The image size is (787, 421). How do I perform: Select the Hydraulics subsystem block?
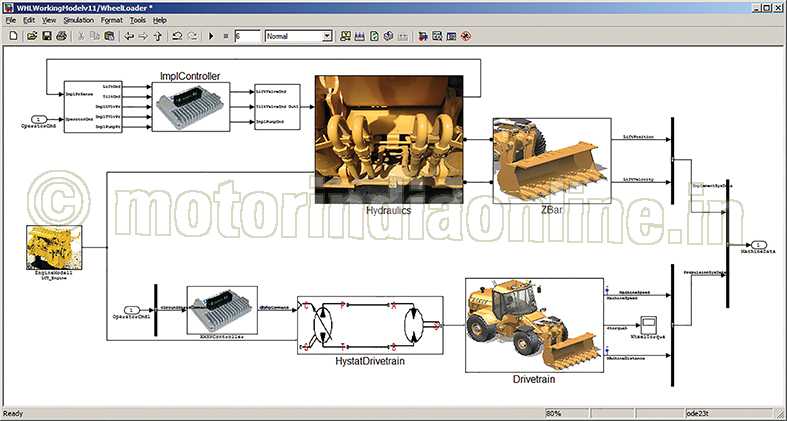click(389, 139)
